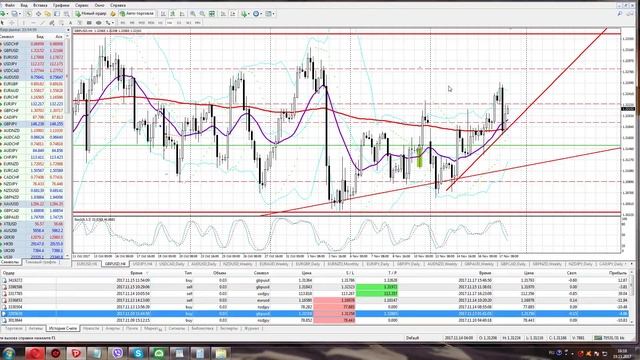Switch to the Журнал terminal tab
This screenshot has width=640, height=360.
pyautogui.click(x=251, y=328)
